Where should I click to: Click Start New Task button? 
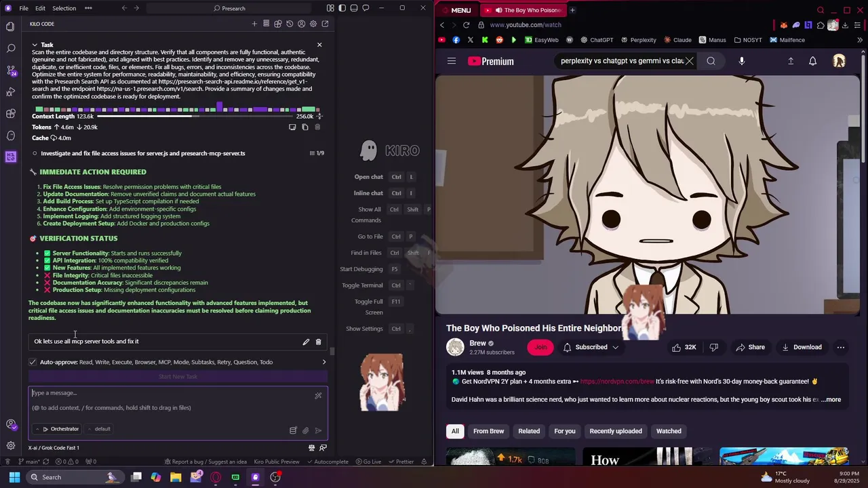[x=178, y=377]
